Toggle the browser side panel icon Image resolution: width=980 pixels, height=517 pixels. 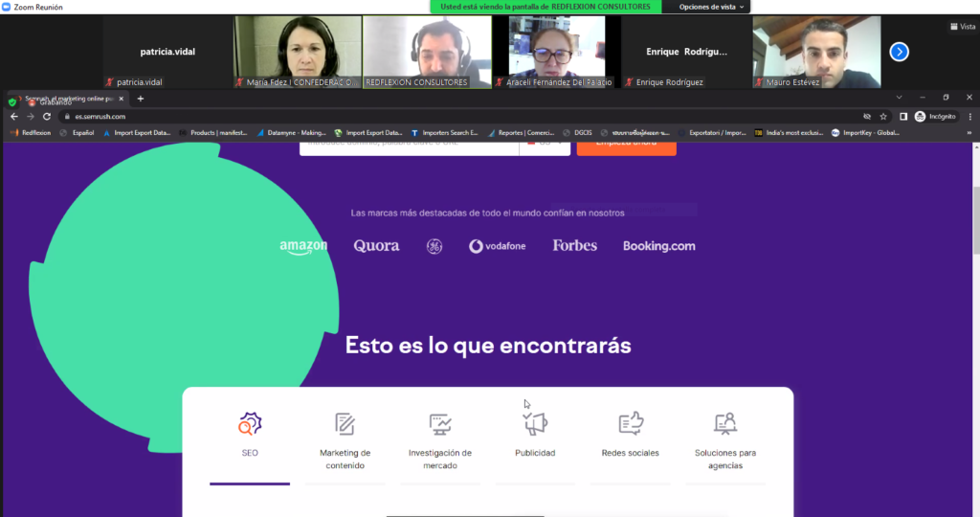(903, 116)
